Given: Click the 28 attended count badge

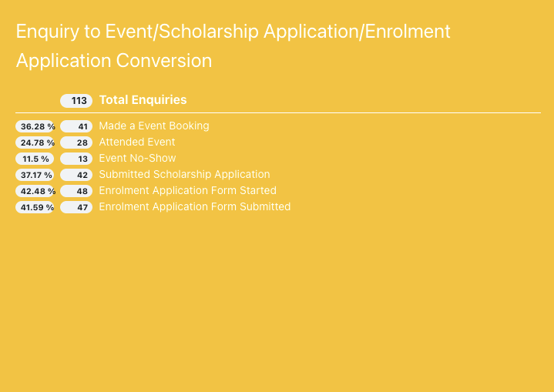Looking at the screenshot, I should (x=76, y=142).
